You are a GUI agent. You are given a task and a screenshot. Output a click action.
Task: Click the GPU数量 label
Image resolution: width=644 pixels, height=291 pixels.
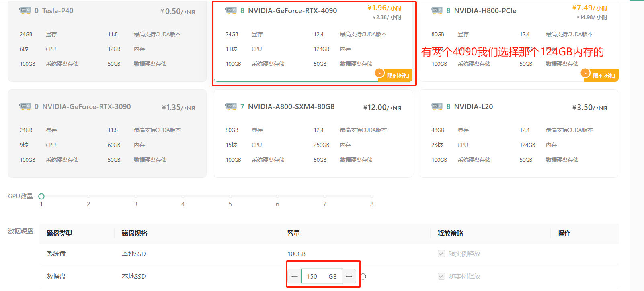(x=21, y=196)
